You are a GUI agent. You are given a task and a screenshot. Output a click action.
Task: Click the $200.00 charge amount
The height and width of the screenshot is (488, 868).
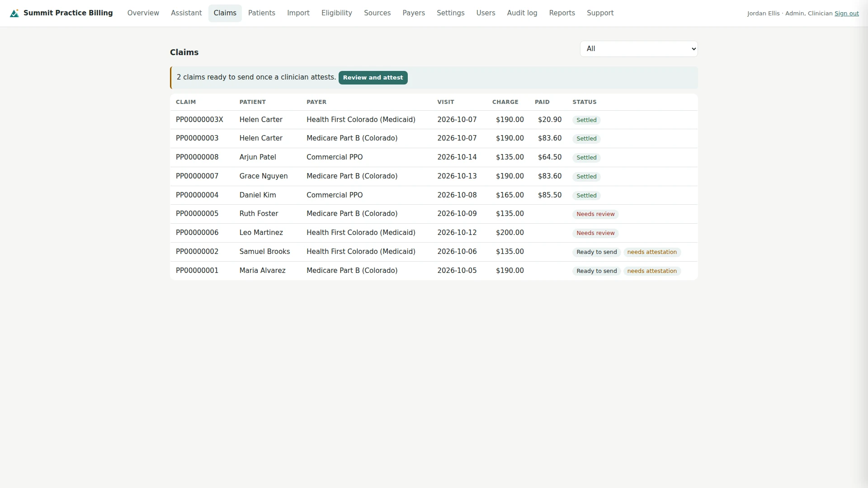(x=510, y=233)
